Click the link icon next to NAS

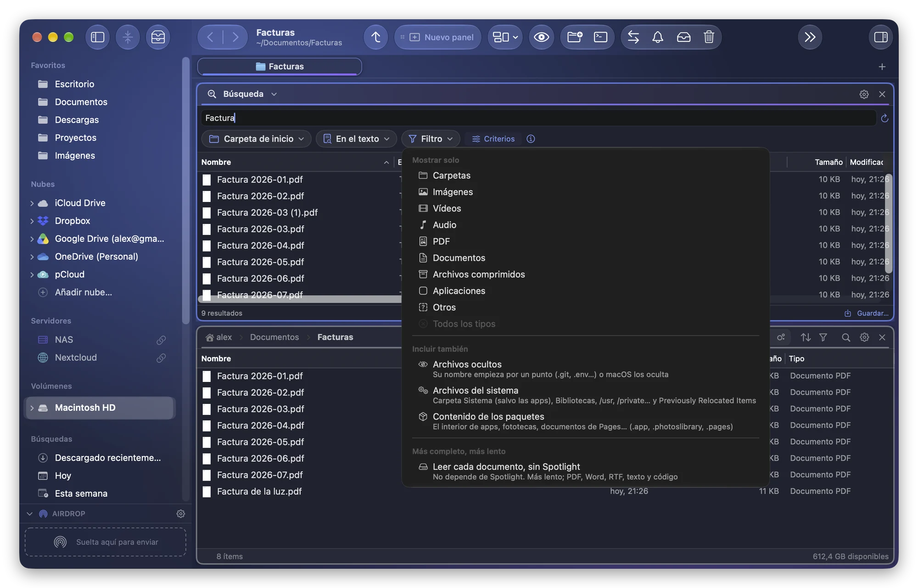coord(161,340)
